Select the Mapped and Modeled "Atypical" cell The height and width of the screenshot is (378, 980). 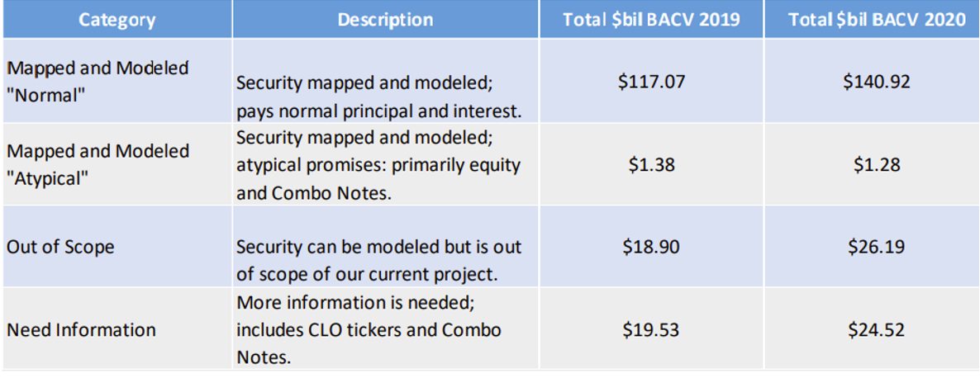click(98, 164)
